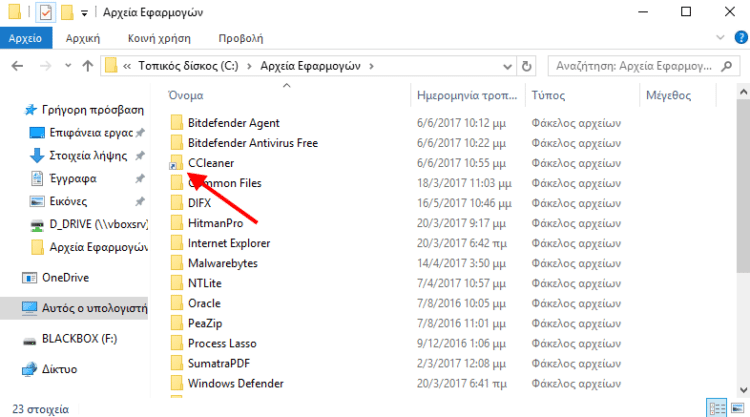Open the Αρχείο ribbon tab
The width and height of the screenshot is (750, 417).
(25, 38)
